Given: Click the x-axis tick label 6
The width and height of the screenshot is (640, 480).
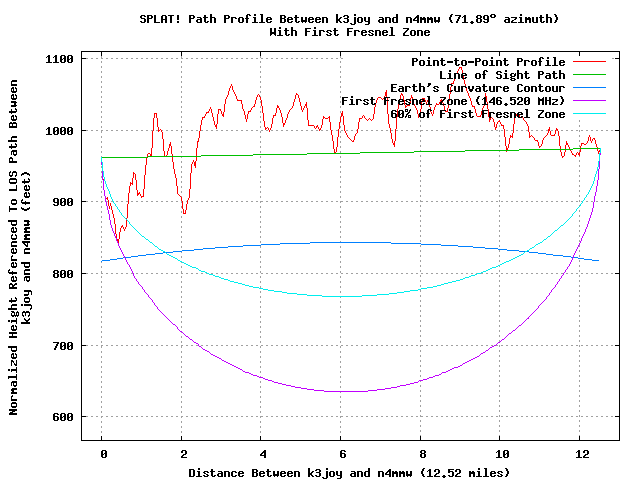Looking at the screenshot, I should [x=343, y=454].
